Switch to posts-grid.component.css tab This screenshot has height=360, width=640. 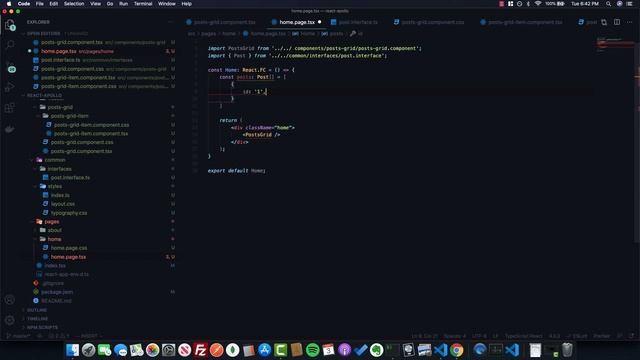click(429, 22)
